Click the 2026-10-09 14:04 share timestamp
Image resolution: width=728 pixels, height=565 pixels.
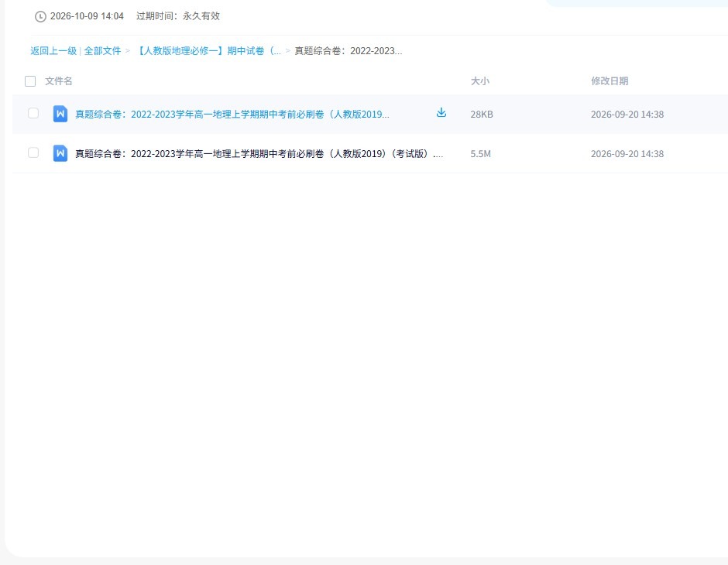(87, 16)
